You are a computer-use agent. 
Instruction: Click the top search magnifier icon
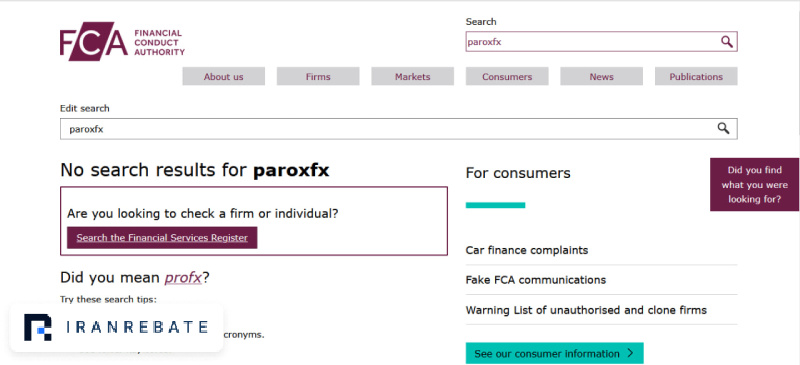(x=727, y=42)
